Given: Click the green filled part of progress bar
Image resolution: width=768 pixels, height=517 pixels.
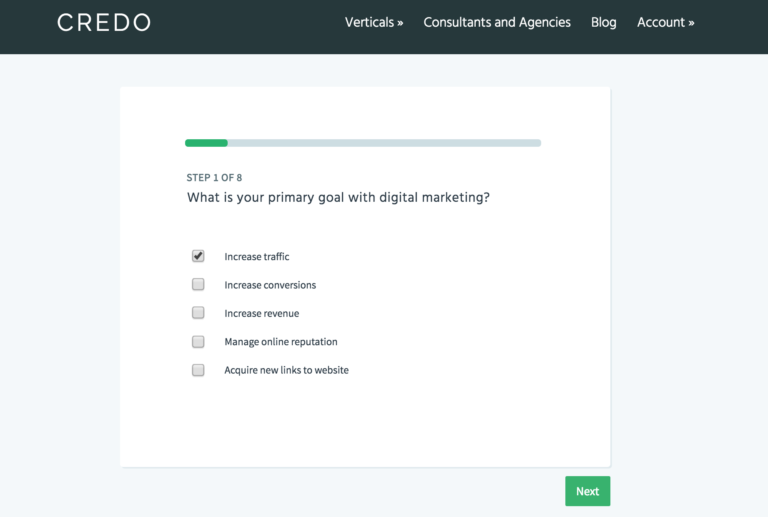Looking at the screenshot, I should (206, 143).
